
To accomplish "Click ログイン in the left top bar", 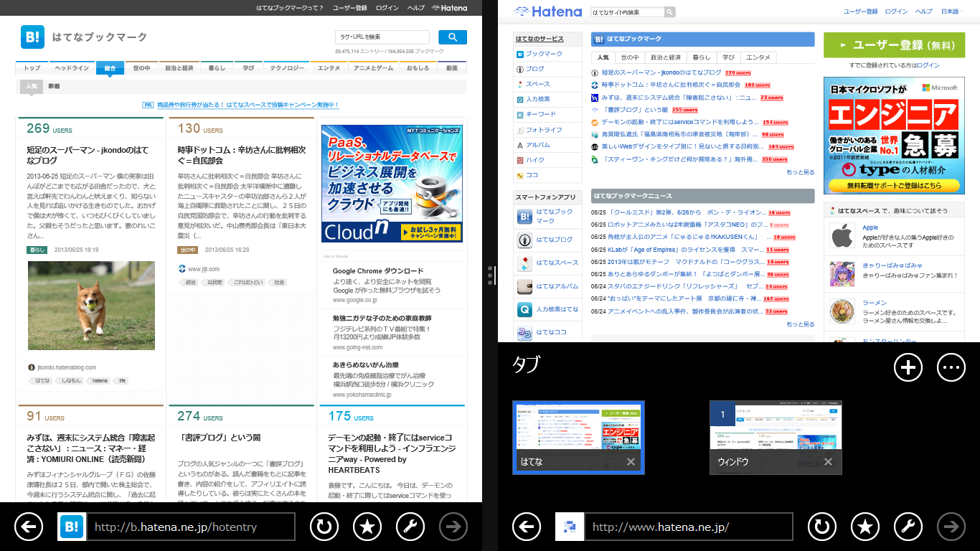I will click(387, 7).
